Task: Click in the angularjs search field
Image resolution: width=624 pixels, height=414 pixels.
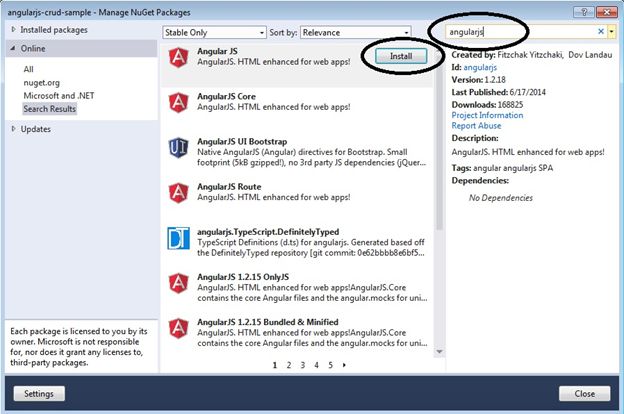Action: (x=519, y=31)
